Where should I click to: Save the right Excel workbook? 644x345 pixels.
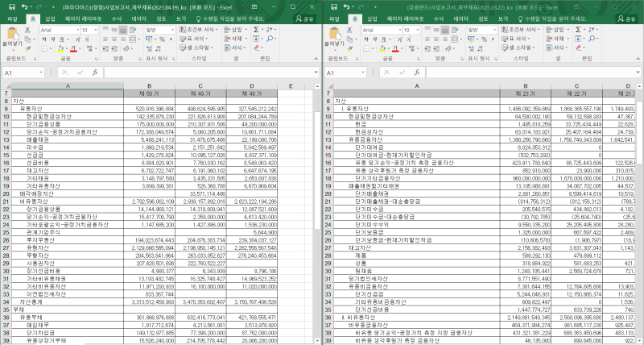(334, 7)
